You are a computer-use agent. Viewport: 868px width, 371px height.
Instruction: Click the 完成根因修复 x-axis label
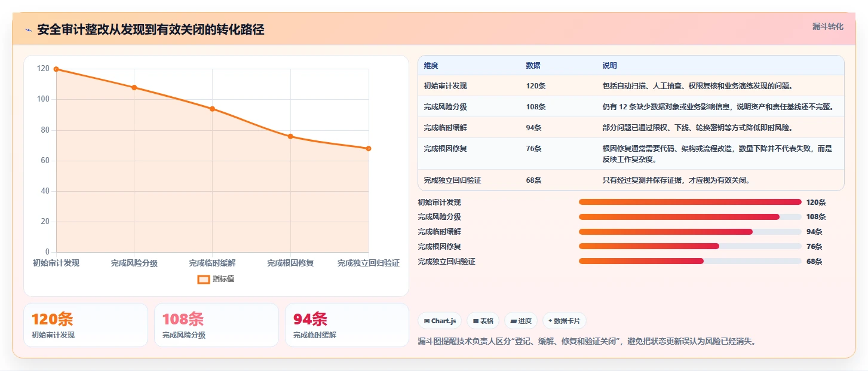click(x=290, y=263)
